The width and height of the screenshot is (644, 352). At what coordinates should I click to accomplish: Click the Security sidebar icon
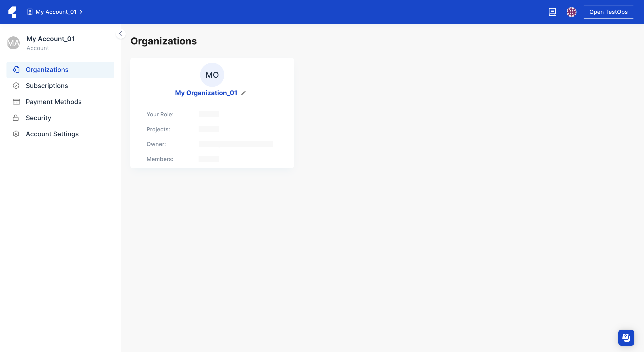16,118
